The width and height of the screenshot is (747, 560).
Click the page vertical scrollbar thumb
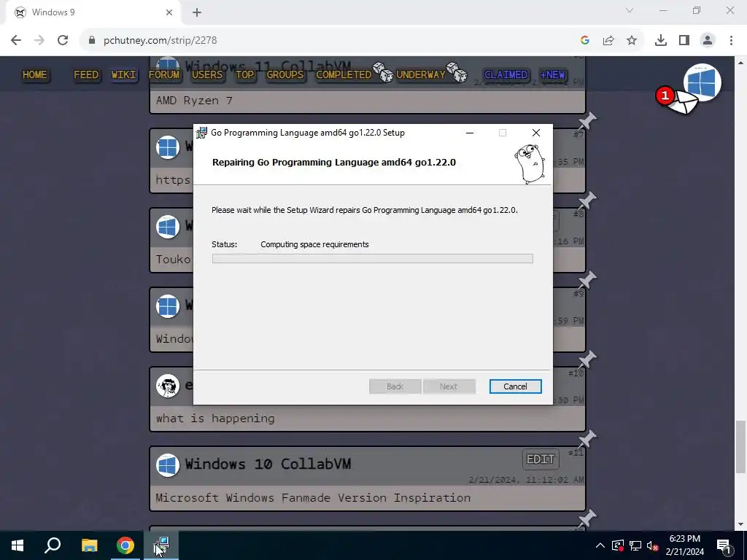click(x=740, y=448)
